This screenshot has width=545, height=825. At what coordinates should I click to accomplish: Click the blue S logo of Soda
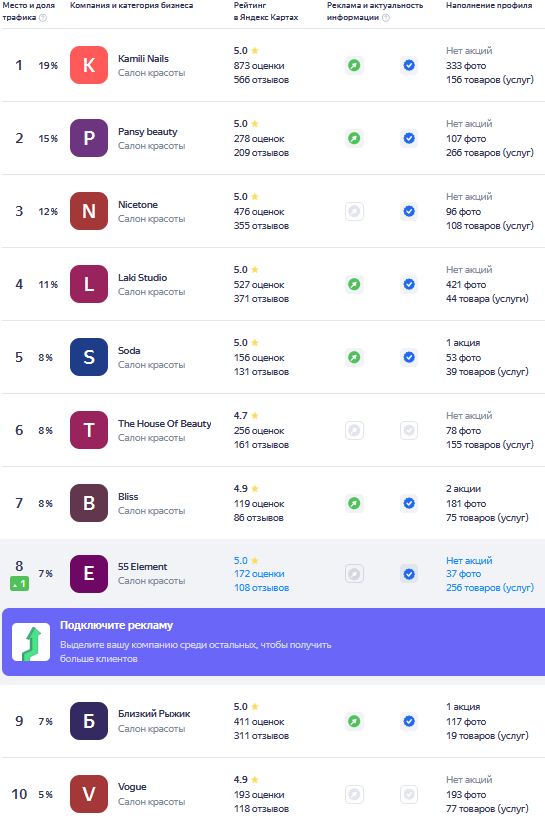[89, 357]
